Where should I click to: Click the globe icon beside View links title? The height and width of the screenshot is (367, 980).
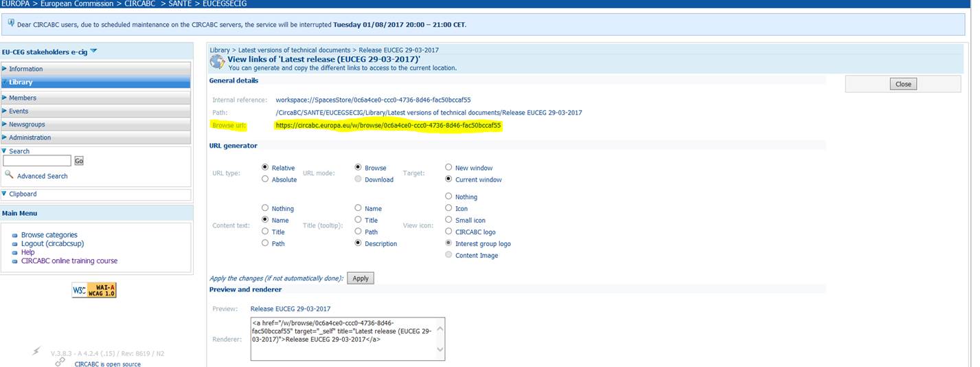click(x=217, y=63)
